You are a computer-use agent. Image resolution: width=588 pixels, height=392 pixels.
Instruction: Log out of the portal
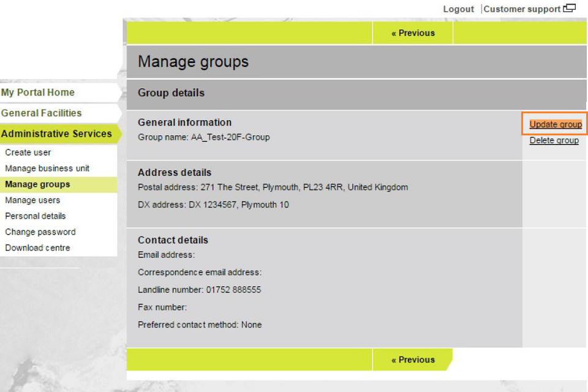(458, 9)
